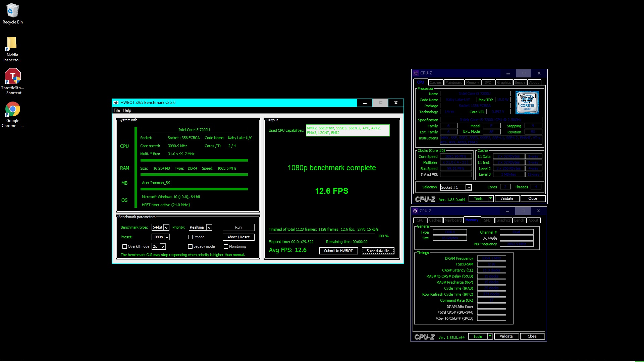Open the Nvidia Inspector folder shortcut
Image resolution: width=644 pixels, height=362 pixels.
coord(12,49)
